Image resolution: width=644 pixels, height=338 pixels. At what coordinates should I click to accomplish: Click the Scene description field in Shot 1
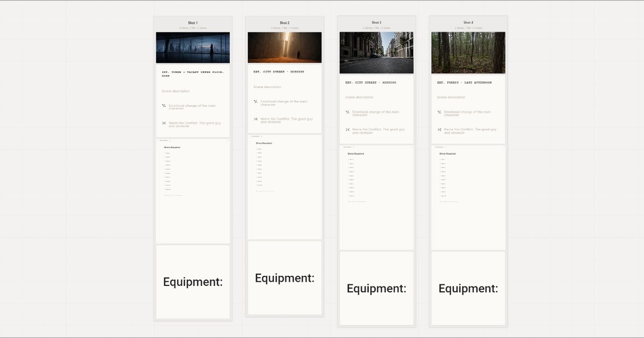click(175, 91)
